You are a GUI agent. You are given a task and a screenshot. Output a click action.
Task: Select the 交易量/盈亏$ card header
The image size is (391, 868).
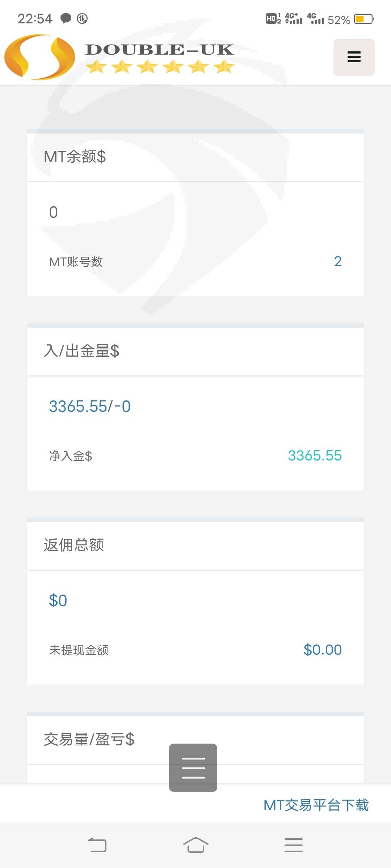click(89, 739)
